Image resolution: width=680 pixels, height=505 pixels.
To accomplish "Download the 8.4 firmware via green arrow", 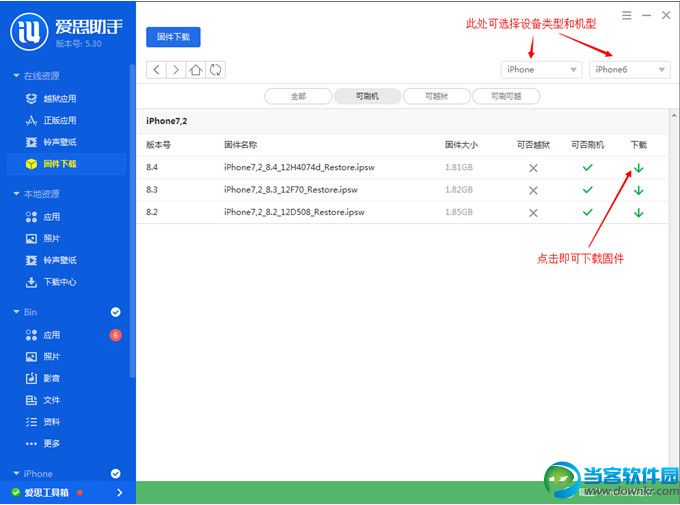I will tap(638, 168).
